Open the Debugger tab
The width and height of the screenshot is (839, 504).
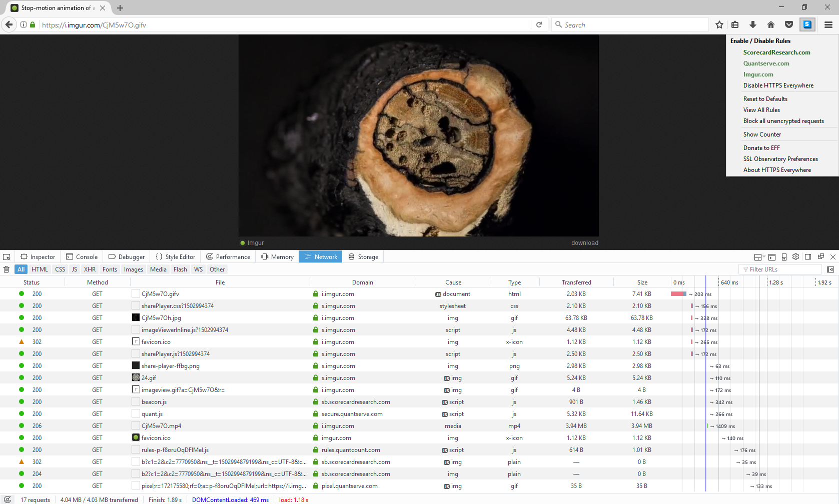pyautogui.click(x=127, y=257)
